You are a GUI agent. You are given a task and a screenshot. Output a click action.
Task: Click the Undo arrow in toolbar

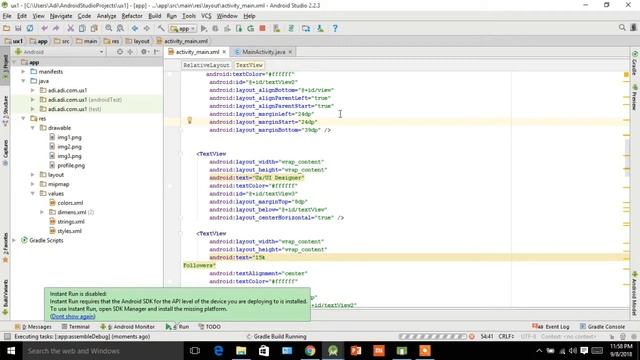click(44, 28)
